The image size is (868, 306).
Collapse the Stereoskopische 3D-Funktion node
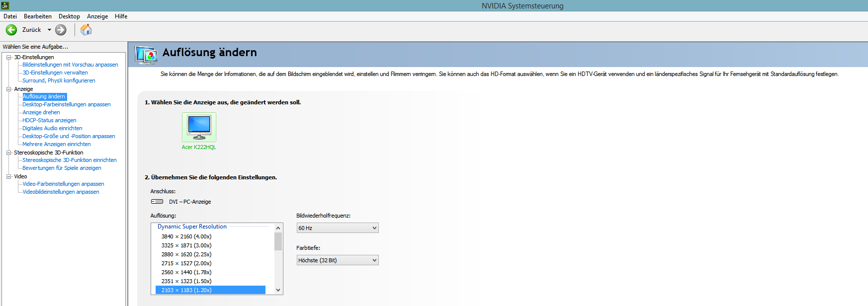click(x=8, y=153)
